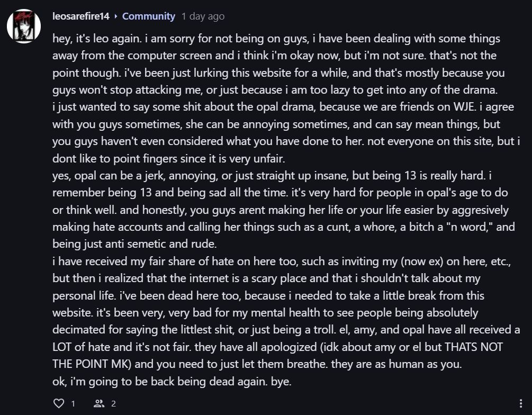Click the count "2" beside the people icon
The height and width of the screenshot is (415, 532).
pos(113,403)
